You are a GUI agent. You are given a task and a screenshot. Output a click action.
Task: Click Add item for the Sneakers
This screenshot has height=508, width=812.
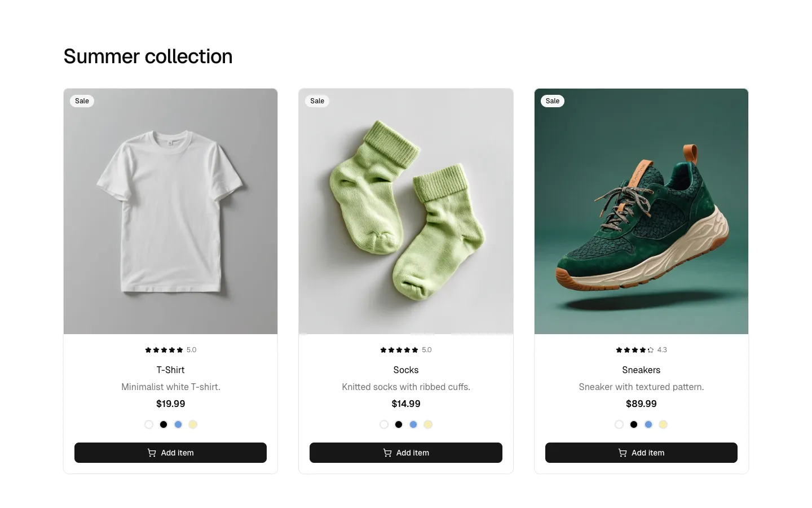pyautogui.click(x=641, y=453)
